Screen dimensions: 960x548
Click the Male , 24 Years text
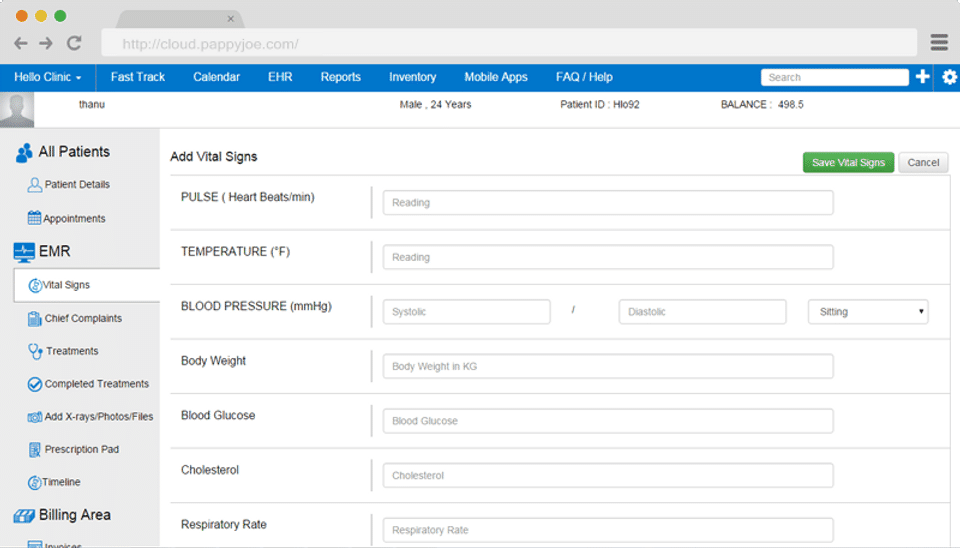point(435,105)
